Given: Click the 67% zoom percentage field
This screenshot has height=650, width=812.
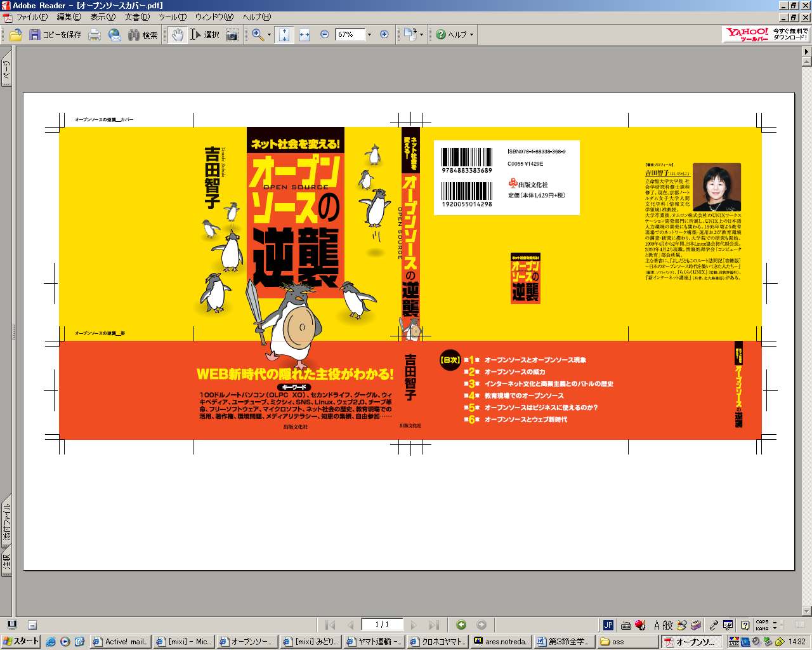Looking at the screenshot, I should pyautogui.click(x=350, y=35).
